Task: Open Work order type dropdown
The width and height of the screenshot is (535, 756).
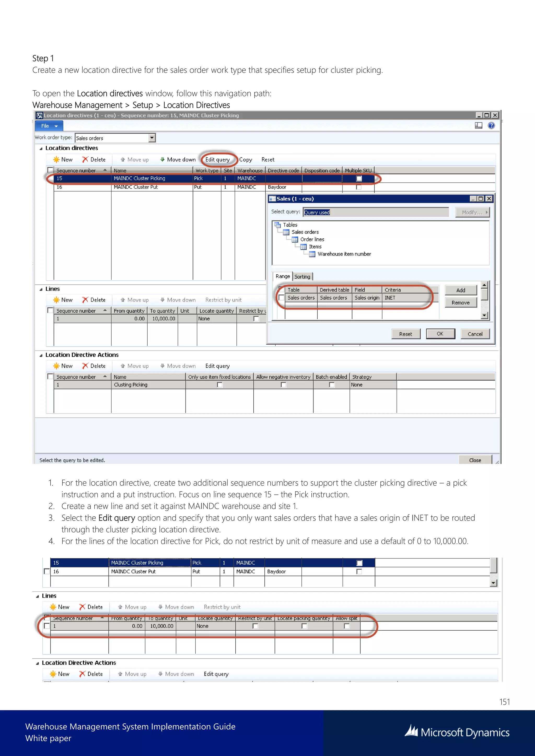Action: click(x=152, y=138)
